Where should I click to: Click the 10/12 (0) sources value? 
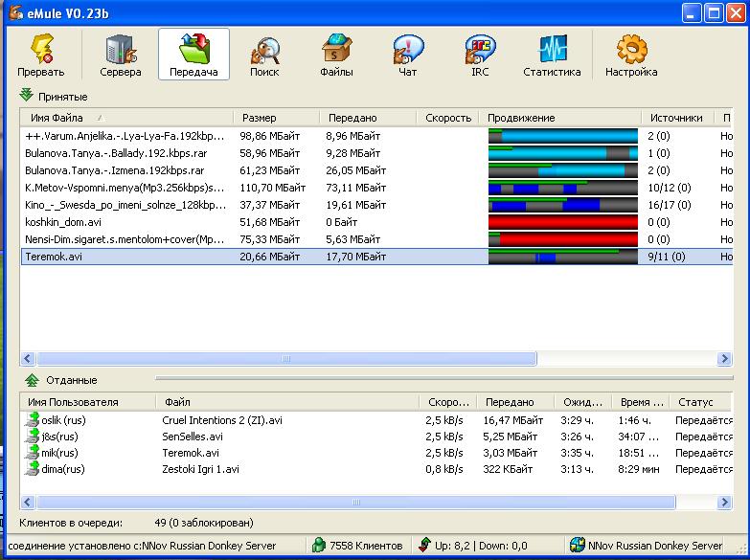coord(670,188)
